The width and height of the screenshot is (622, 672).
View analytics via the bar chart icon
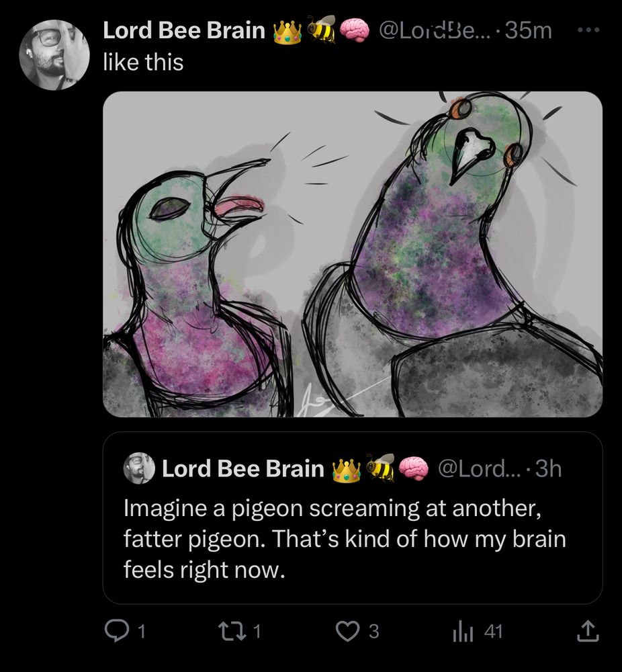point(463,632)
